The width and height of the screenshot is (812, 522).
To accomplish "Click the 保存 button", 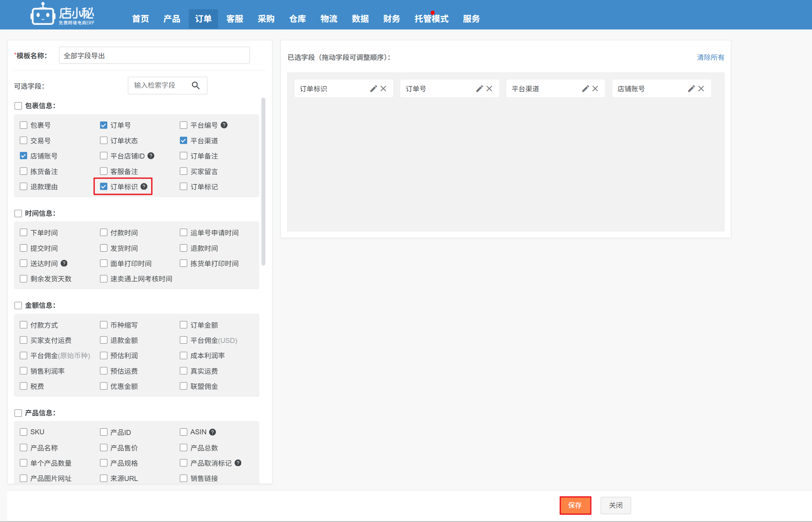I will (575, 505).
